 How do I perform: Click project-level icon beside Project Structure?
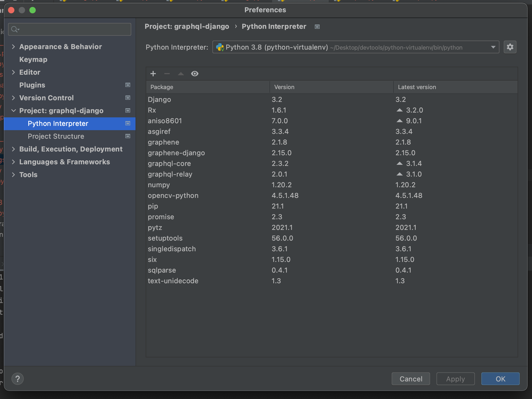point(128,136)
